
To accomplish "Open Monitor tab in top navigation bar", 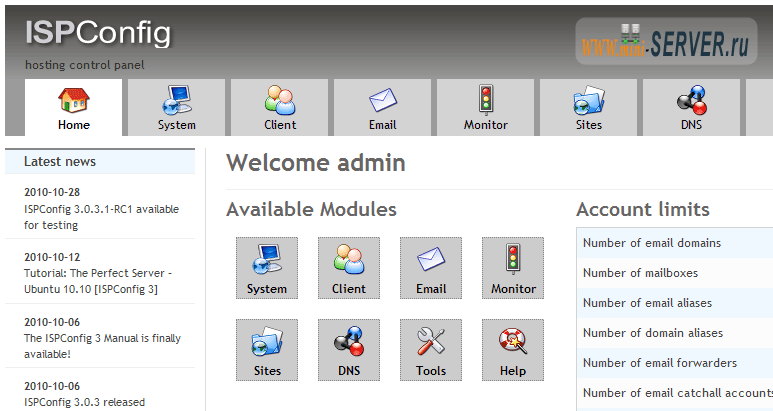I will pos(486,107).
